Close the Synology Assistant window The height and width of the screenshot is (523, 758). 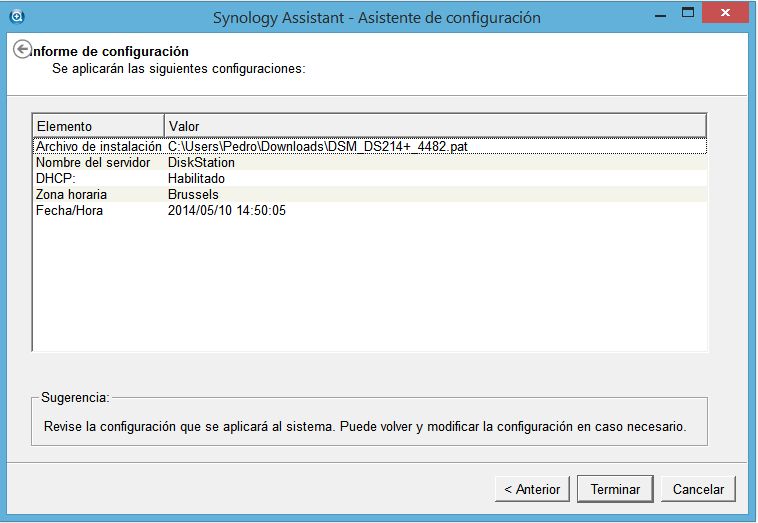coord(725,13)
